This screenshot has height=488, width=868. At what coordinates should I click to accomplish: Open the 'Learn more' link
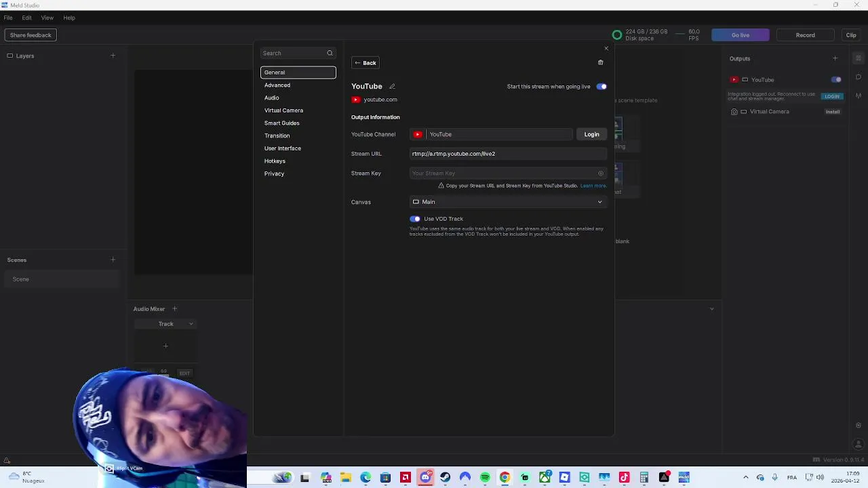coord(593,186)
